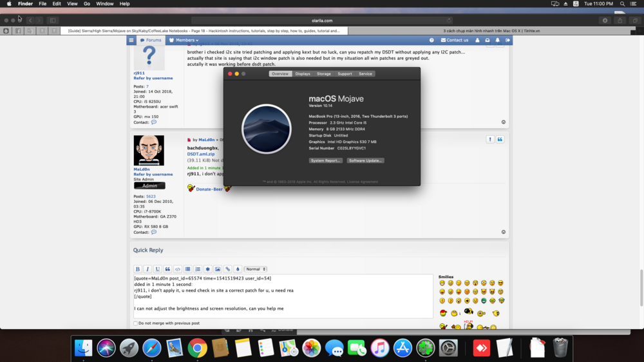This screenshot has width=644, height=362.
Task: Download DSDT.aml.zip attachment
Action: [x=201, y=154]
